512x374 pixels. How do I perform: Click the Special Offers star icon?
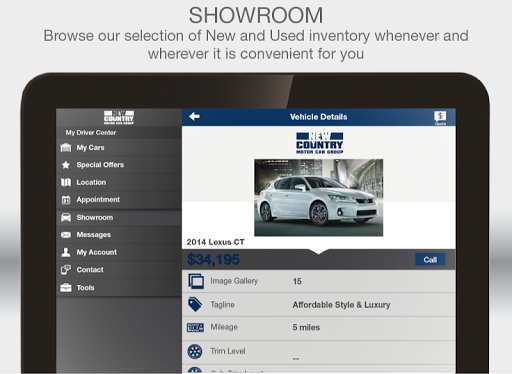[66, 165]
